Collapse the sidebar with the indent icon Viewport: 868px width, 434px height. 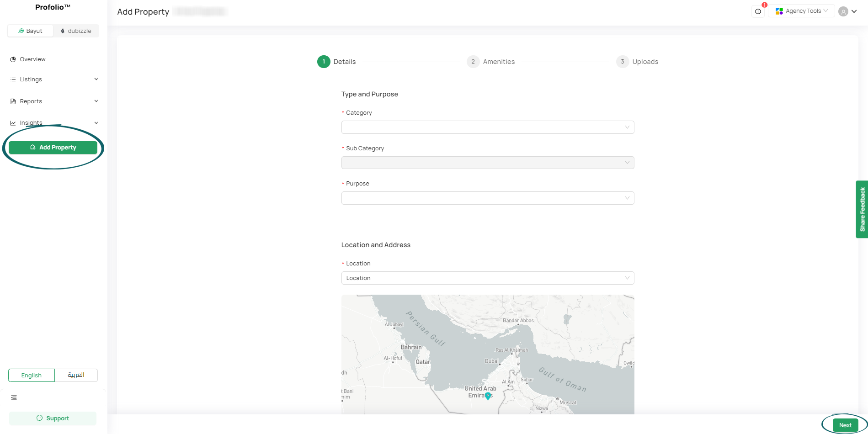pyautogui.click(x=14, y=397)
